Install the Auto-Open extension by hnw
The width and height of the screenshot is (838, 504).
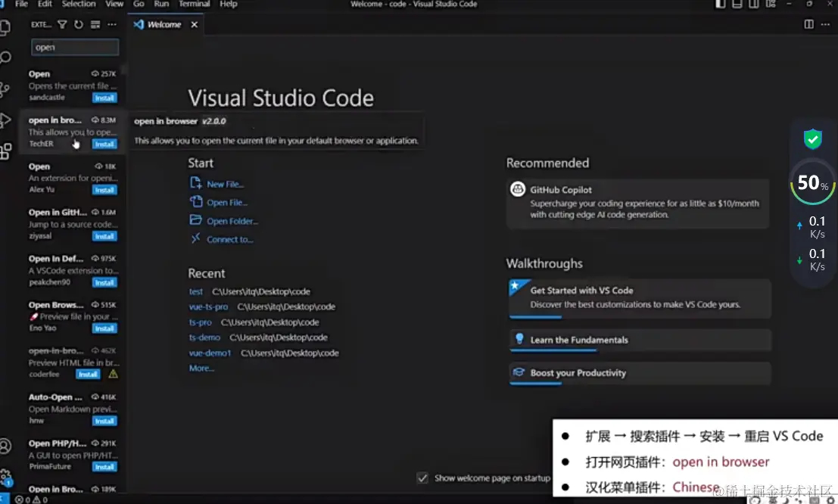tap(104, 421)
